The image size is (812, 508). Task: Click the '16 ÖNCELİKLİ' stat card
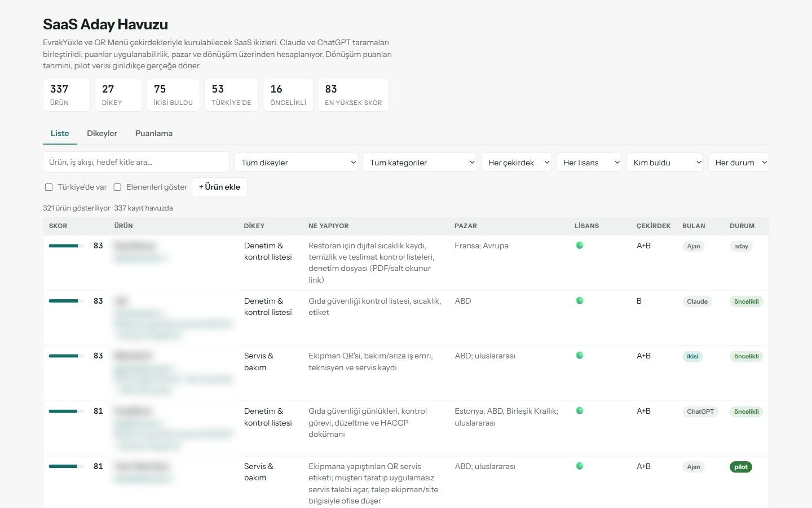tap(288, 95)
